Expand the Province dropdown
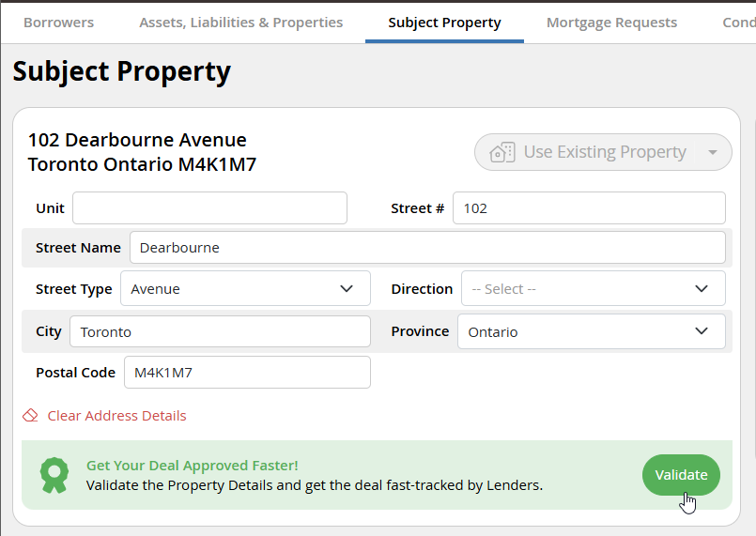The width and height of the screenshot is (756, 536). pyautogui.click(x=702, y=331)
